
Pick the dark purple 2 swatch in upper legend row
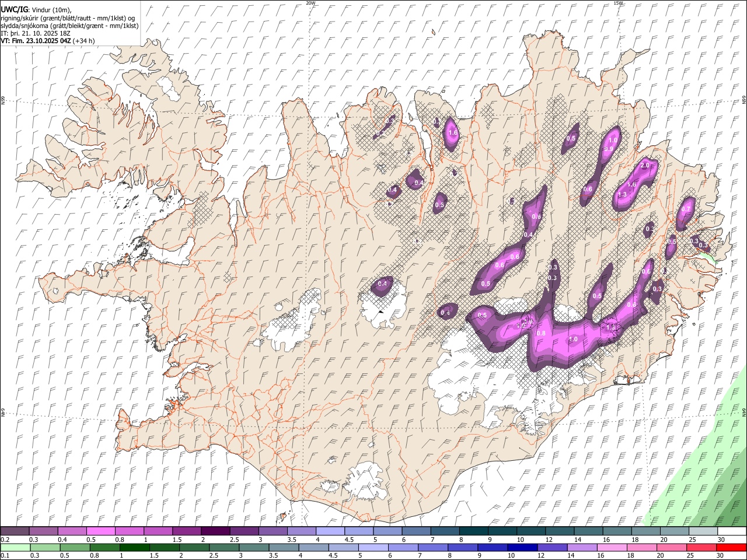215,531
